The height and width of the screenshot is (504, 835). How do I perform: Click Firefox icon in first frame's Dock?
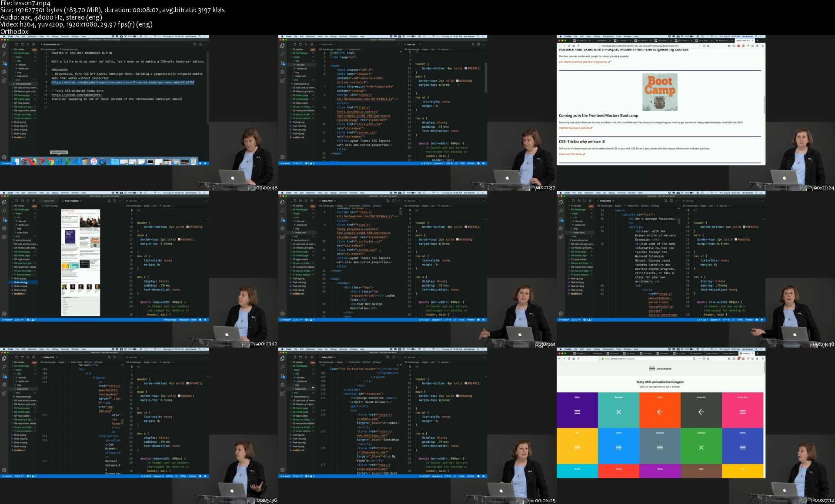pyautogui.click(x=33, y=162)
